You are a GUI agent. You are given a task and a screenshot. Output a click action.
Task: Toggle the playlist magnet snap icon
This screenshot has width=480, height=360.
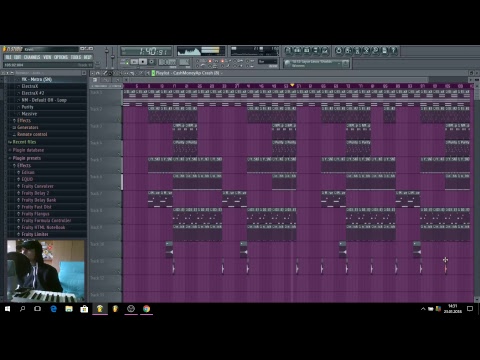(x=98, y=73)
